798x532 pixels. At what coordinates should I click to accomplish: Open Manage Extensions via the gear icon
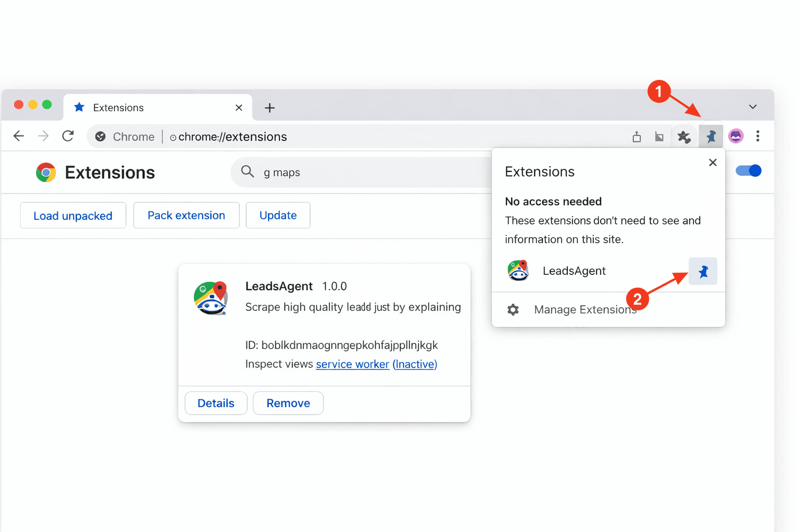513,309
